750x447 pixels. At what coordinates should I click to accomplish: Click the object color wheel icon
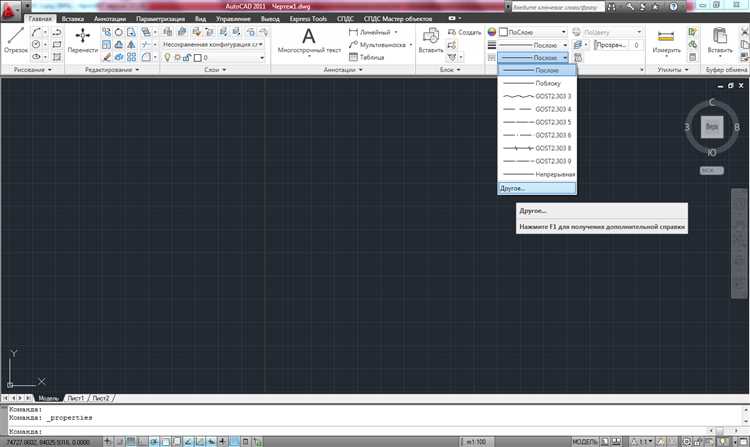[x=492, y=32]
